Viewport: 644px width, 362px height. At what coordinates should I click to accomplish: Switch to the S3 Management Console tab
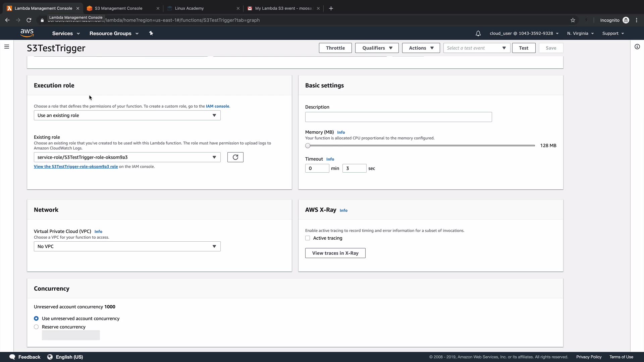click(x=118, y=8)
